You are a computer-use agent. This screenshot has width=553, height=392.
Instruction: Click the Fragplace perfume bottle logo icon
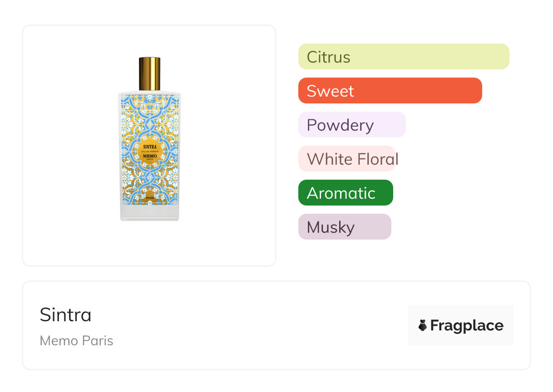(x=423, y=325)
